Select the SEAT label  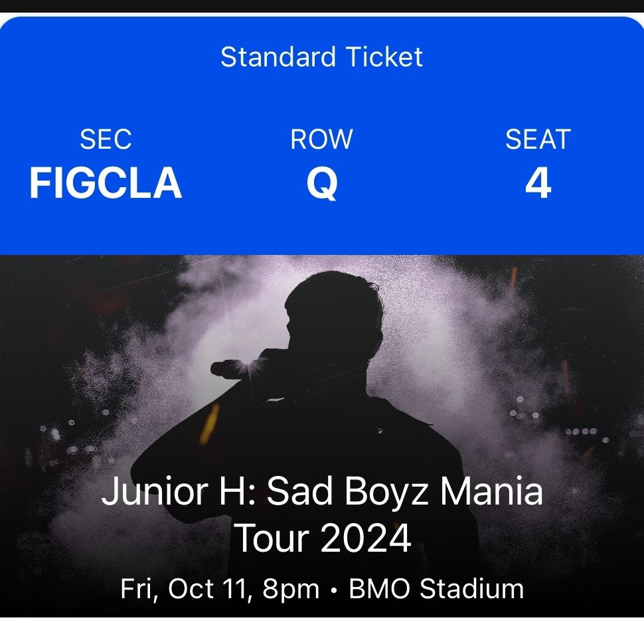(538, 139)
